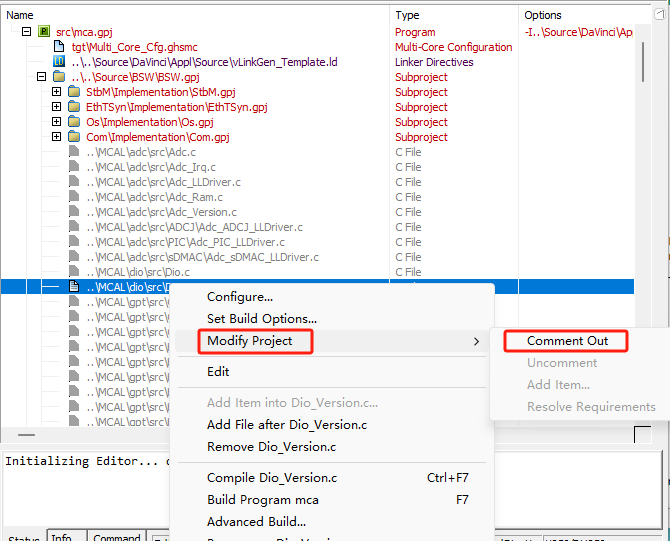The image size is (670, 541).
Task: Click the StbM.gpj folder icon
Action: point(74,92)
